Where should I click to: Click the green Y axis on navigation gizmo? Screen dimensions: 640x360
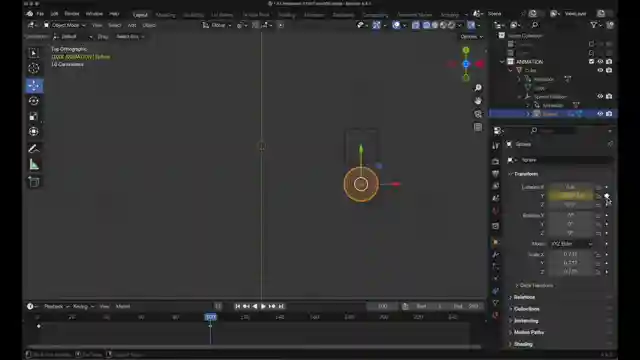coord(466,50)
